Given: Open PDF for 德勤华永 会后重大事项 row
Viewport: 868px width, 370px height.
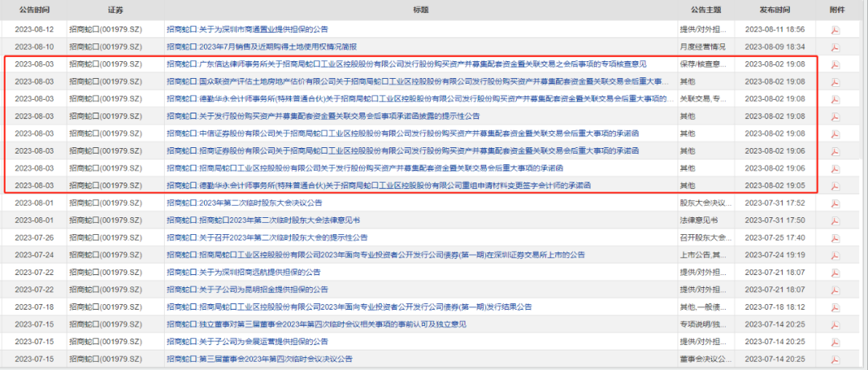Looking at the screenshot, I should 835,99.
